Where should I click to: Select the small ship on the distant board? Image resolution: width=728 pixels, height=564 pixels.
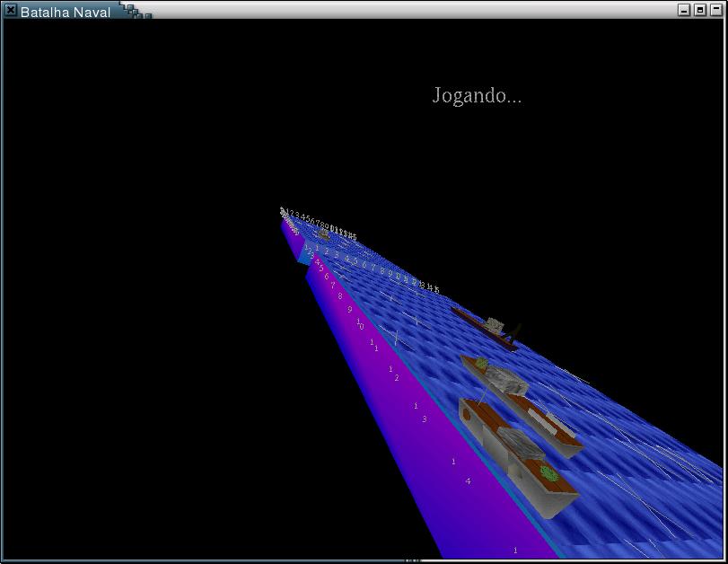tap(322, 233)
